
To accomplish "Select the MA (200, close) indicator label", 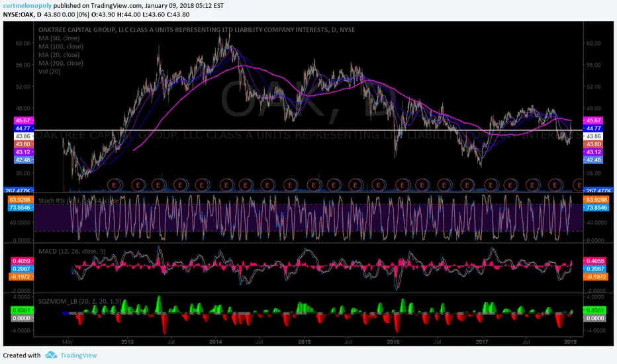I will pos(61,63).
